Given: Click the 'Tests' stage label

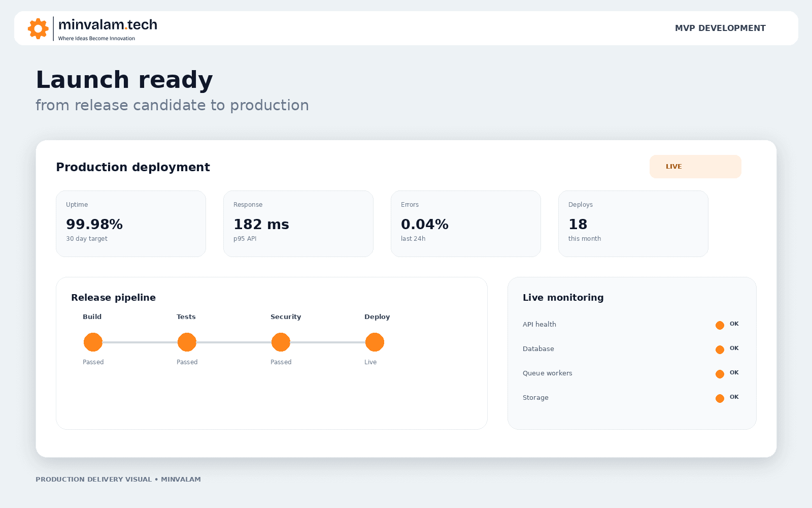Looking at the screenshot, I should pyautogui.click(x=186, y=316).
